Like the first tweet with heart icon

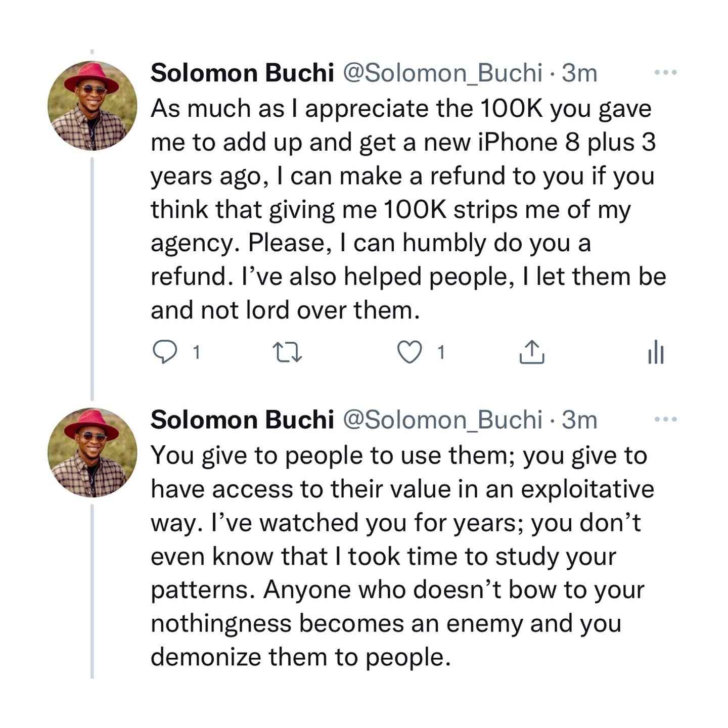(x=409, y=352)
